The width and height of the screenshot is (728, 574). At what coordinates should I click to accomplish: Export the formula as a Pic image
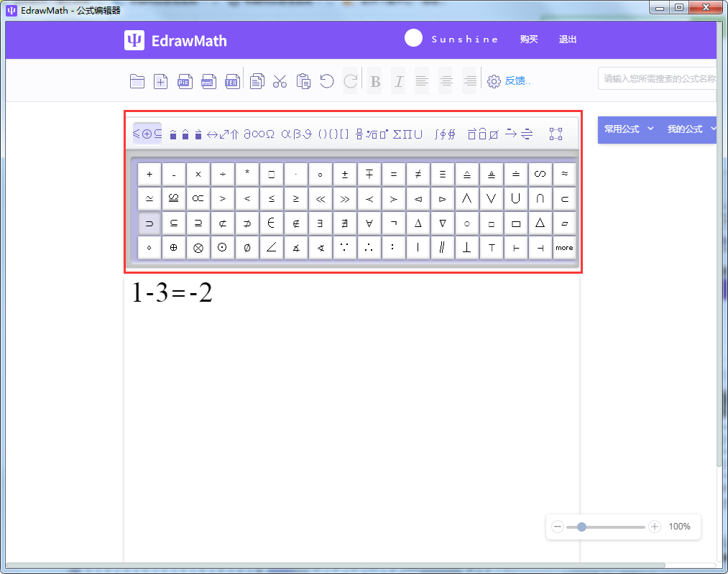(x=185, y=81)
